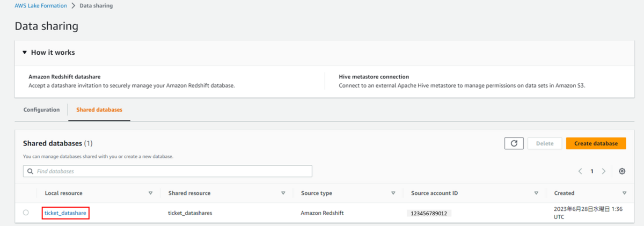Sort by Local resource column arrow
644x226 pixels.
pos(150,193)
